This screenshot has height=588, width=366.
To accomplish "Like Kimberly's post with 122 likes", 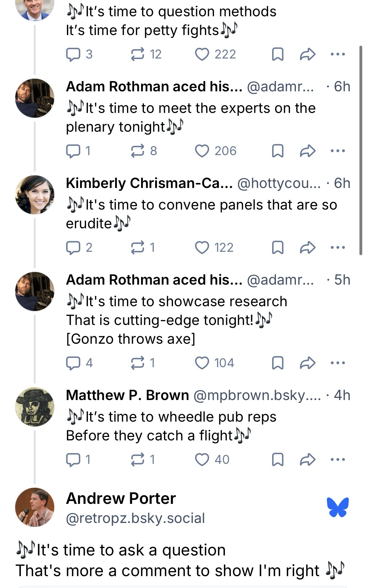I will (x=202, y=248).
